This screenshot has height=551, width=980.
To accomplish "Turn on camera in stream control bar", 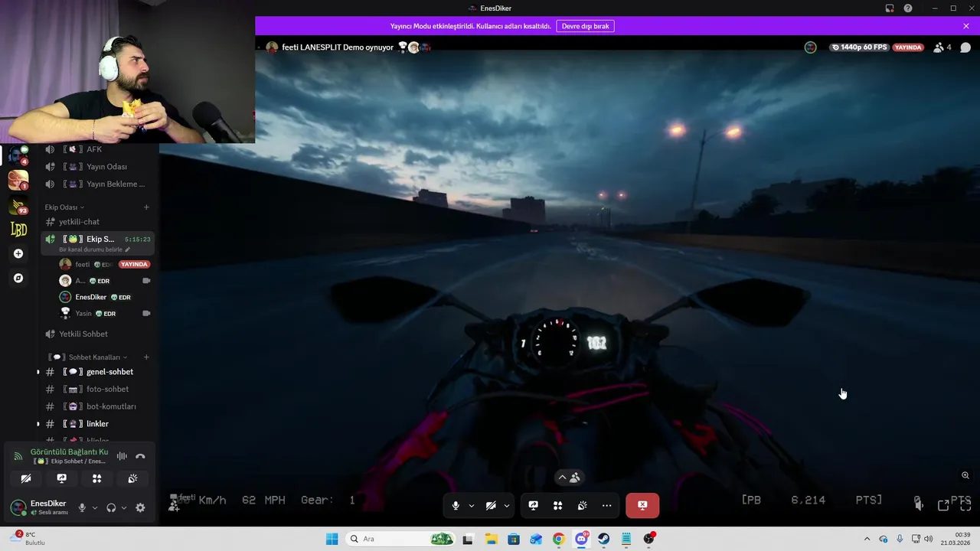I will tap(491, 505).
